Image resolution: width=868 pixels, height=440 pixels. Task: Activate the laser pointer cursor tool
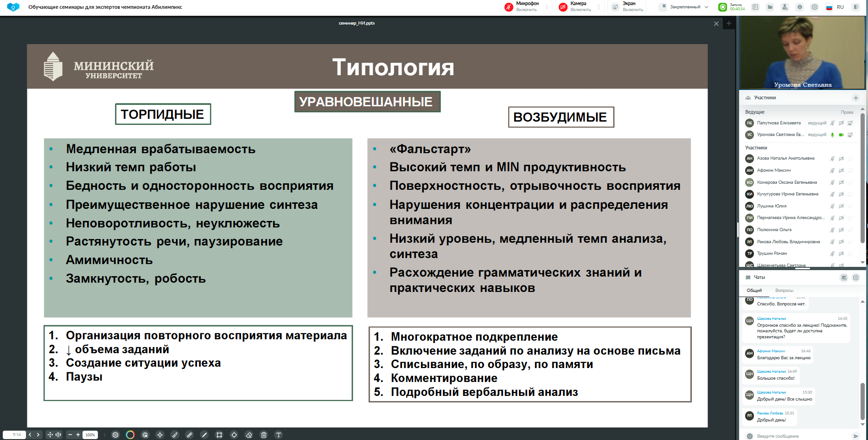(x=145, y=435)
